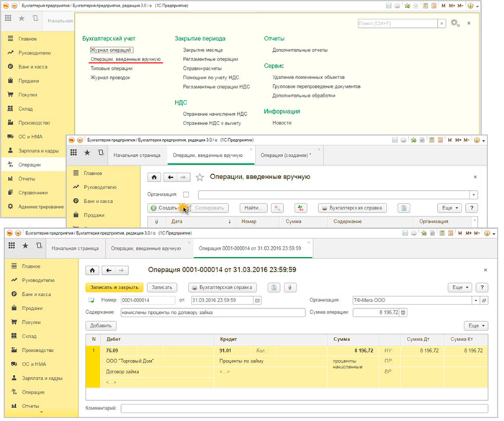This screenshot has width=504, height=421.
Task: Open Групповое перепроведение документов link
Action: click(316, 87)
